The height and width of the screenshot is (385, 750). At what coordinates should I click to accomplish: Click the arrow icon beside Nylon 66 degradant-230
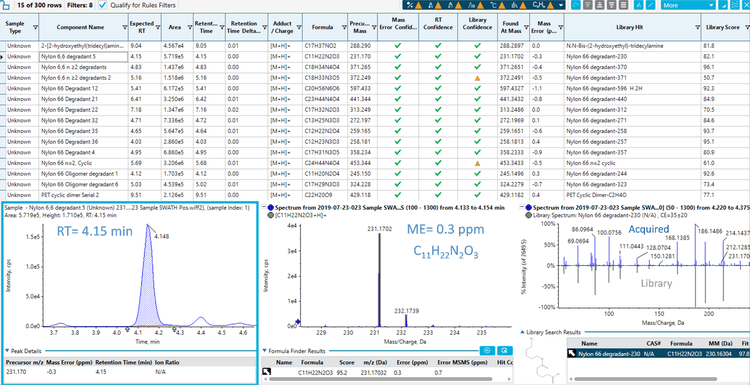pyautogui.click(x=571, y=354)
